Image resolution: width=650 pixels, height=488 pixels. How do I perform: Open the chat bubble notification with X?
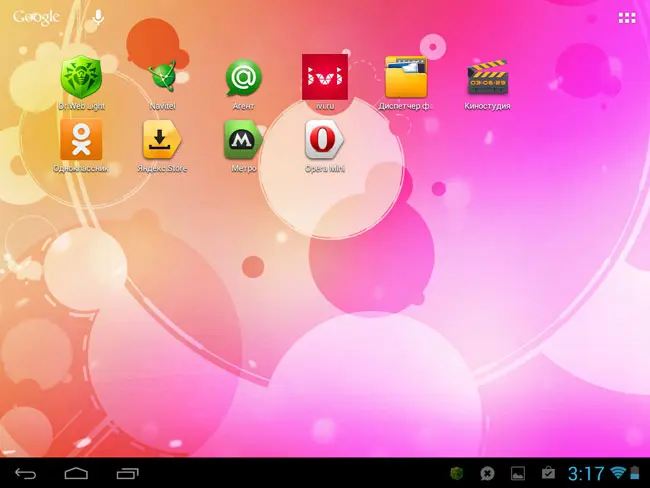[x=488, y=473]
